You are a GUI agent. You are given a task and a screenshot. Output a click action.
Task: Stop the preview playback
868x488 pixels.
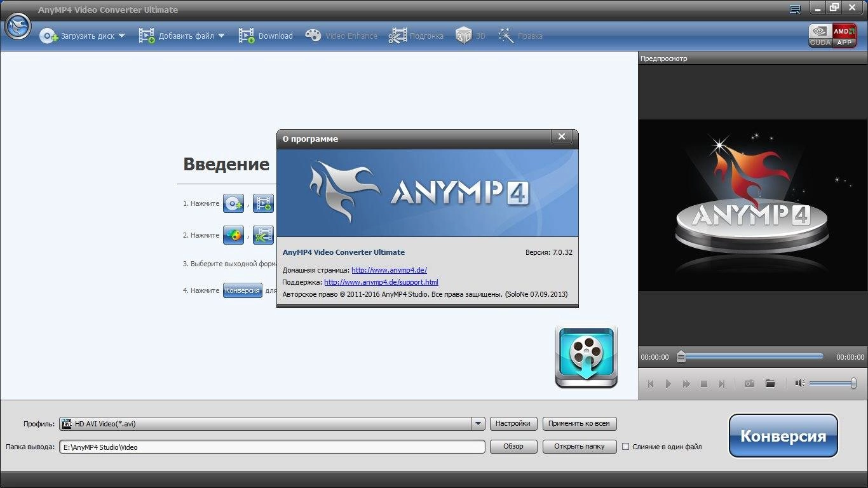[x=704, y=384]
